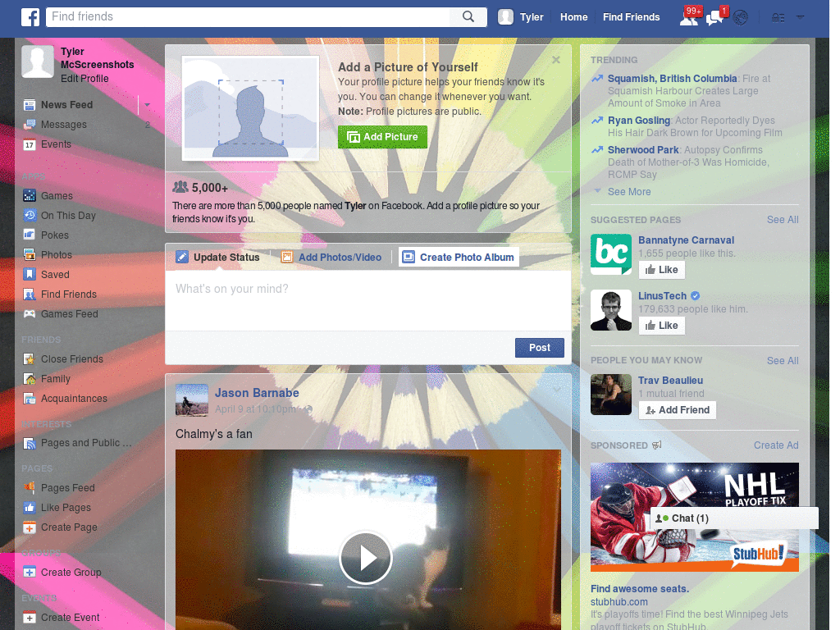Select the Update Status tab

click(x=218, y=257)
